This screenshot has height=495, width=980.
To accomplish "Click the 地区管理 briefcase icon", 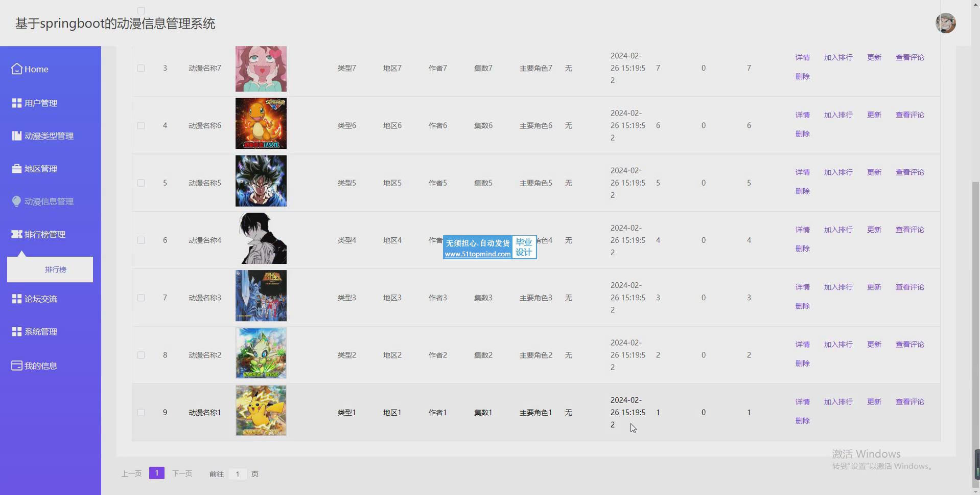I will pos(17,168).
